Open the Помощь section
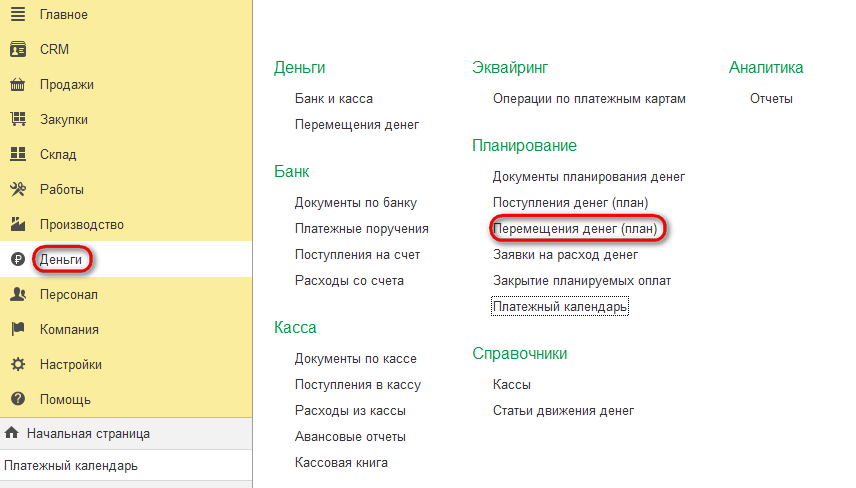The width and height of the screenshot is (856, 488). (x=65, y=400)
